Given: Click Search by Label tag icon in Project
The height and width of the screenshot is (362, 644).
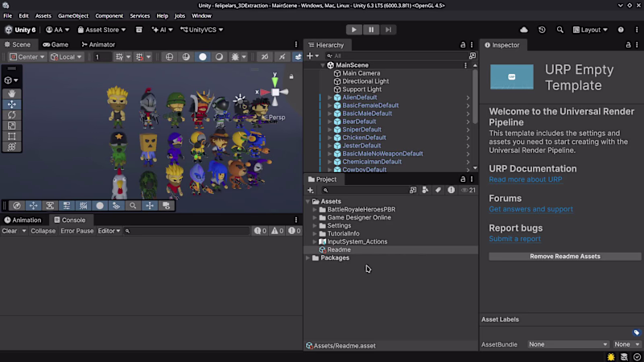Looking at the screenshot, I should 438,190.
